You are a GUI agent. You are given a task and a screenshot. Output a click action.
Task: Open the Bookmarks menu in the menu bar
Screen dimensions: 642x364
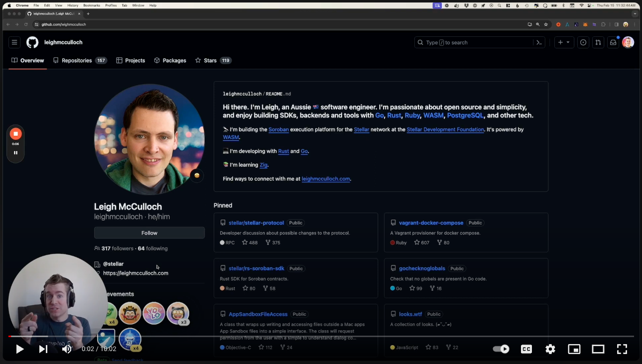[92, 5]
